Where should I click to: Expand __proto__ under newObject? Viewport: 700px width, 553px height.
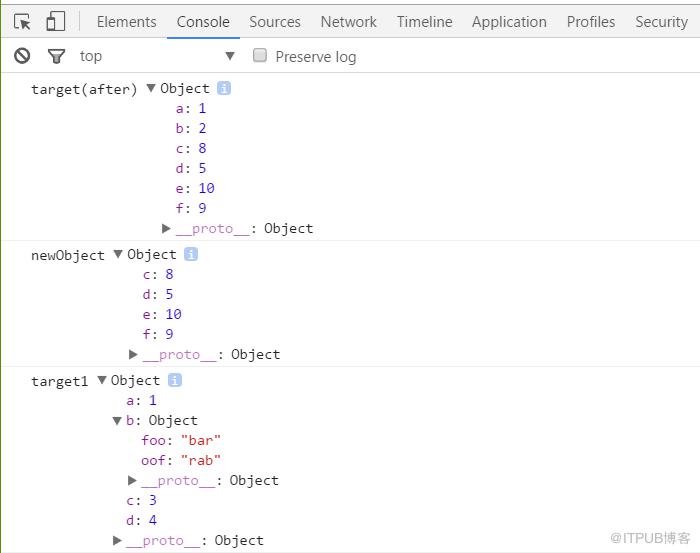133,354
